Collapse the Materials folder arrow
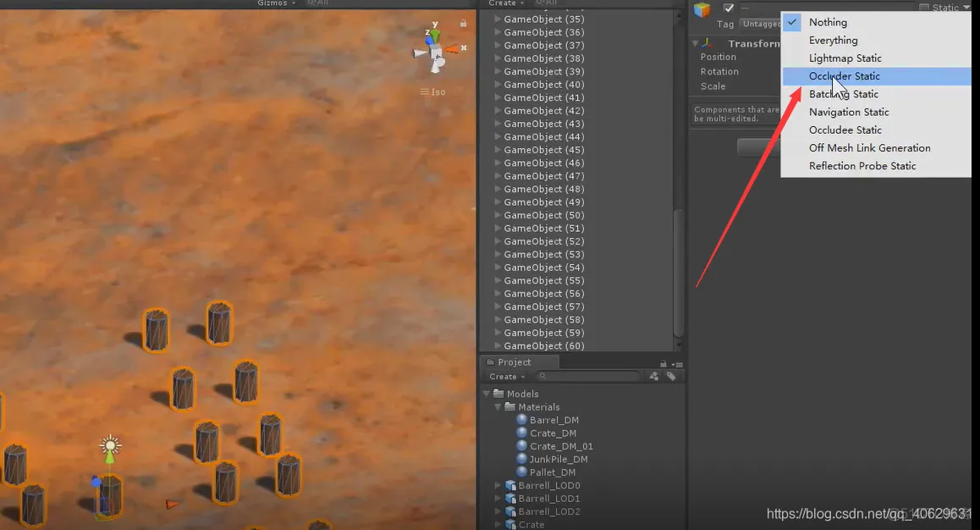The height and width of the screenshot is (530, 980). click(x=498, y=407)
